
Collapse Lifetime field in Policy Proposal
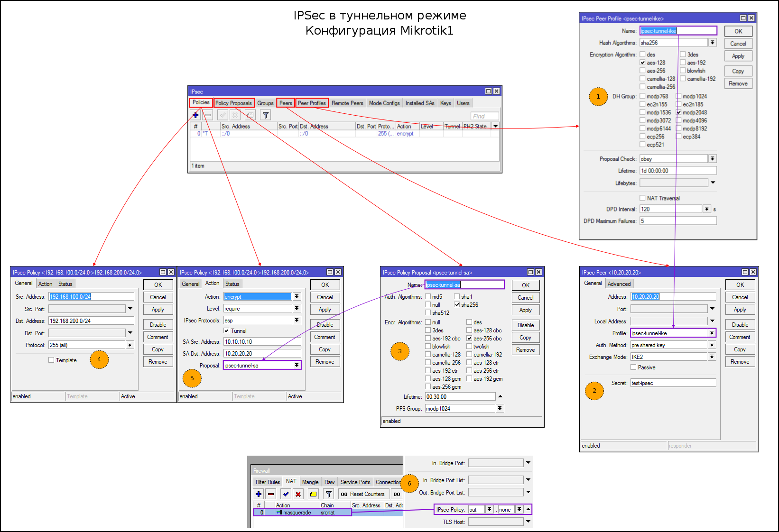click(x=500, y=396)
